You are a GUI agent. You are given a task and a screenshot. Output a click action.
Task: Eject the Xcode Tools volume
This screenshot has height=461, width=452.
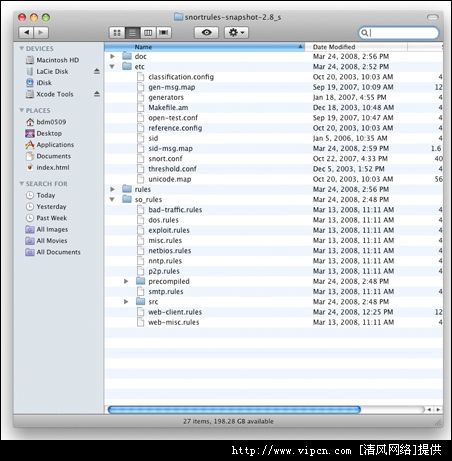97,94
